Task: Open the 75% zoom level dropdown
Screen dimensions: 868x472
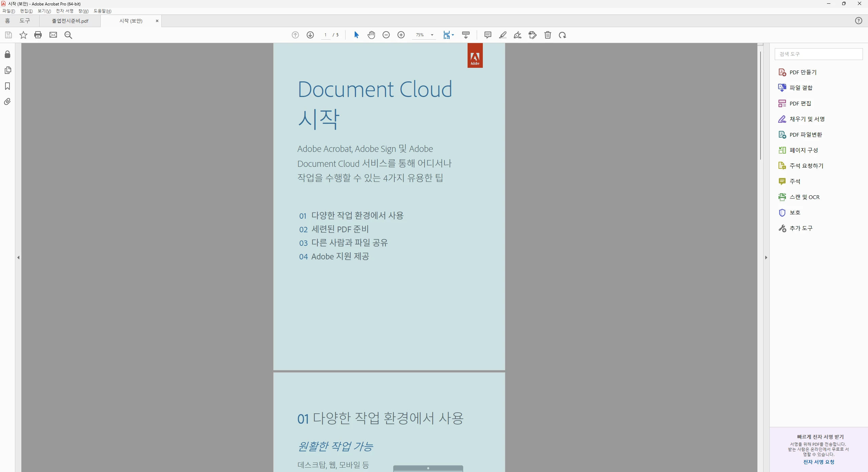Action: (x=432, y=35)
